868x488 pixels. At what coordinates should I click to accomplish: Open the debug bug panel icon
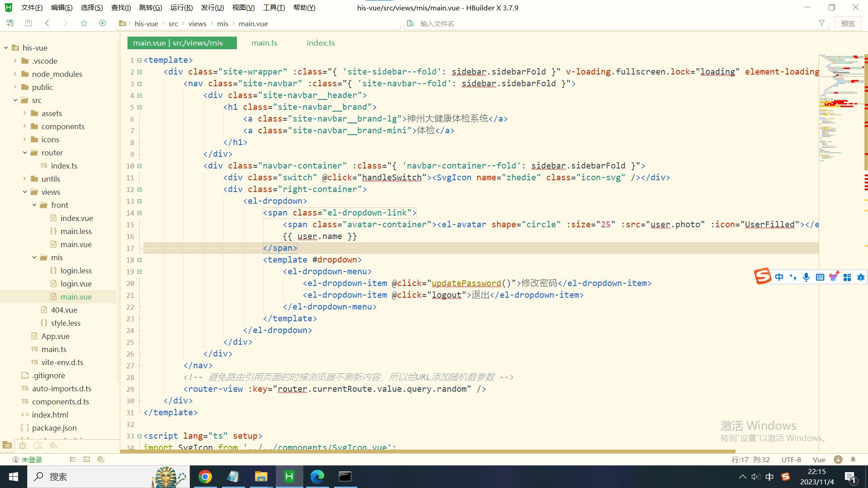(23, 446)
